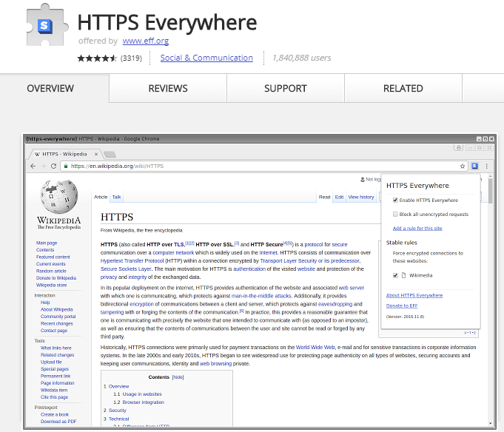504x432 pixels.
Task: Open the Wikipedia Article tab
Action: (101, 197)
